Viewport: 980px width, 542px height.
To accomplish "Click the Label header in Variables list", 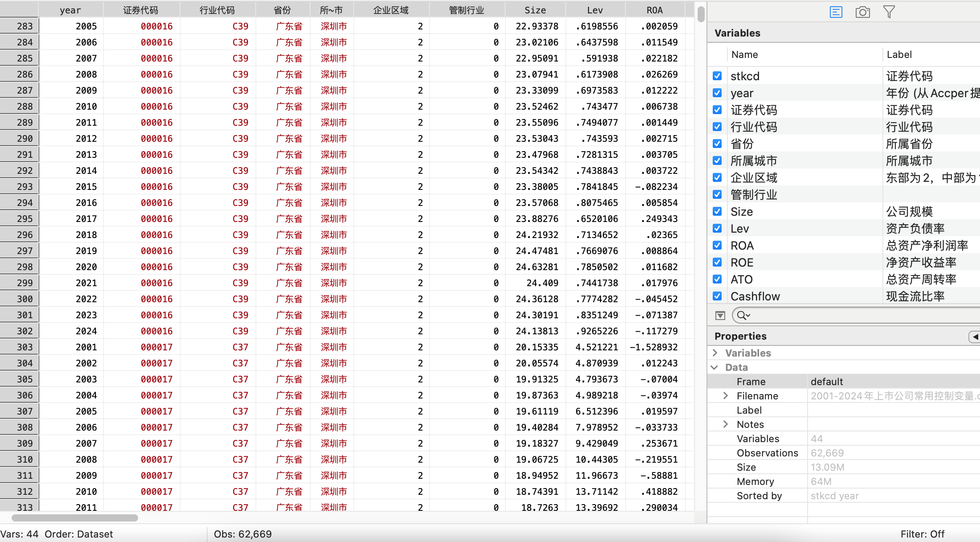I will pos(899,54).
